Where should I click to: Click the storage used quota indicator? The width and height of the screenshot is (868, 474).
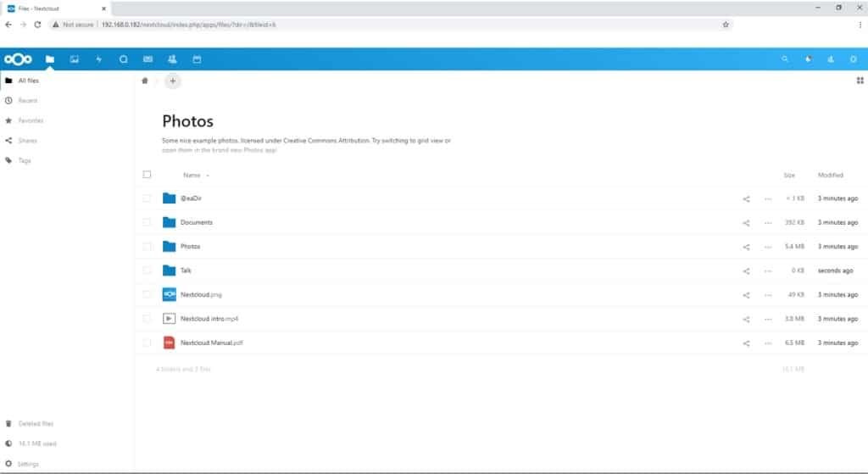[x=37, y=443]
